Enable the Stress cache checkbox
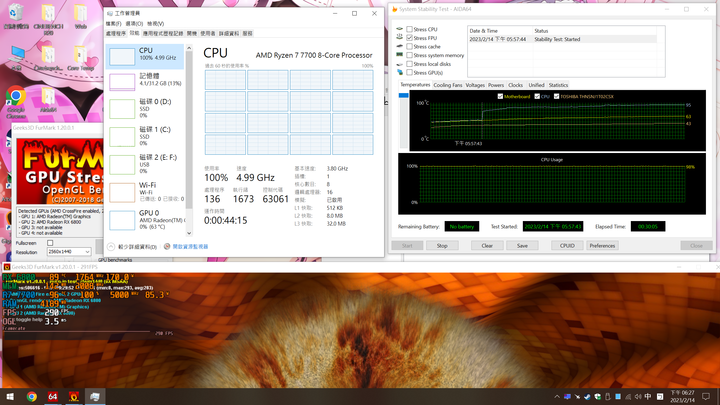Viewport: 720px width, 405px height. pos(410,47)
